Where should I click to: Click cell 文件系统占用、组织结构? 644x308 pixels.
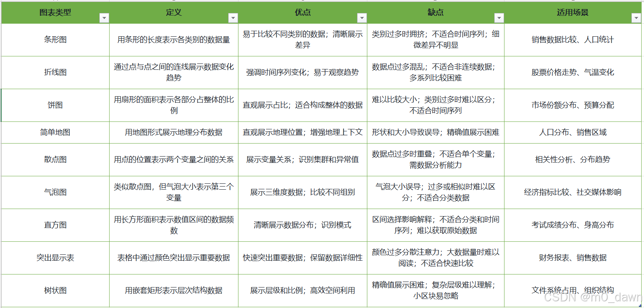coord(573,291)
